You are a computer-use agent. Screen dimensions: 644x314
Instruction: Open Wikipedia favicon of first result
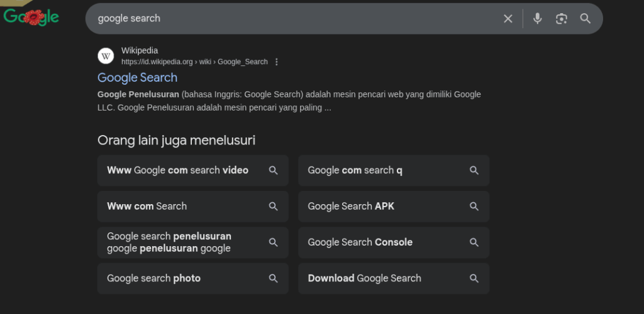(x=106, y=56)
